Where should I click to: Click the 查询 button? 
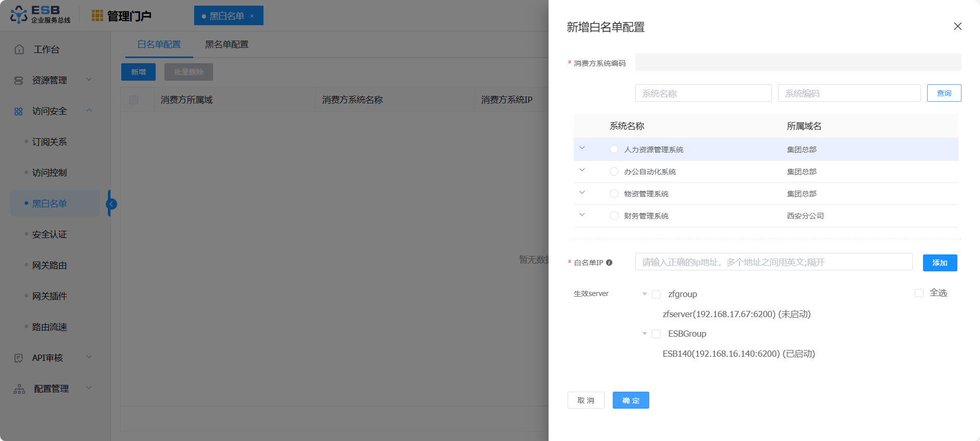944,93
